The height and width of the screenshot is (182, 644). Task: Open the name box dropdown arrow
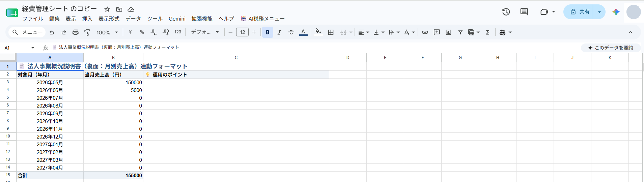[33, 48]
